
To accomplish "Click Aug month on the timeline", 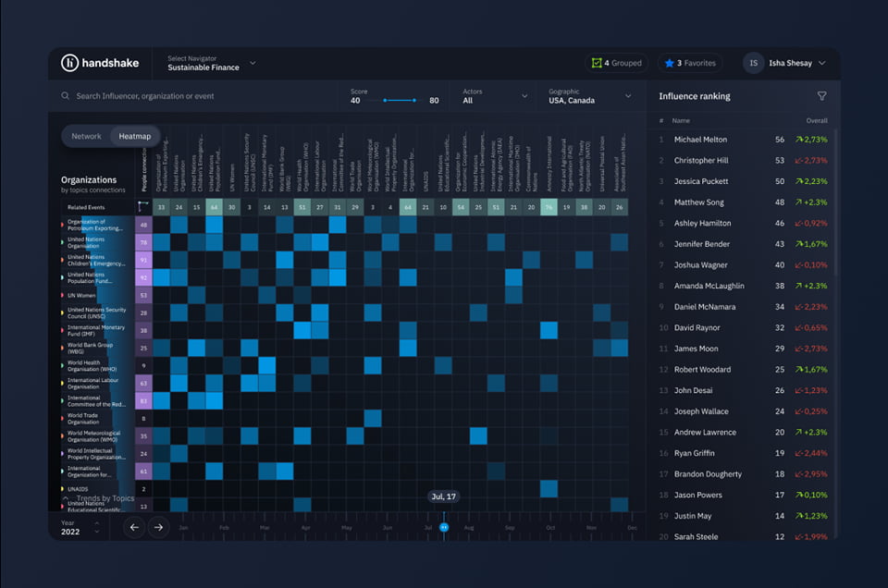I will coord(468,528).
